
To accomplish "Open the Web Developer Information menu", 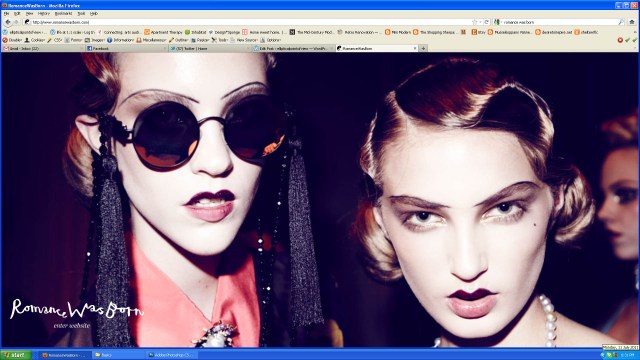I will coord(120,40).
